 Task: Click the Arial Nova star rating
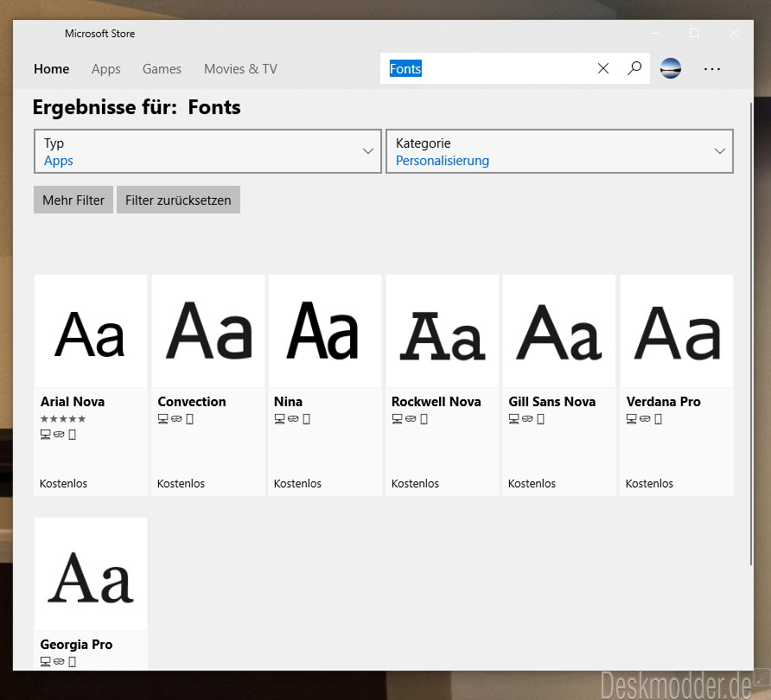click(63, 419)
